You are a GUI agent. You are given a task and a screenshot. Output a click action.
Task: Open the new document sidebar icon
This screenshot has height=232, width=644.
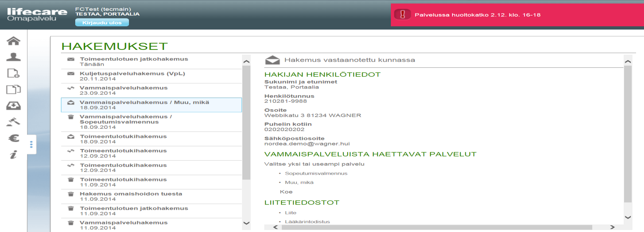14,73
